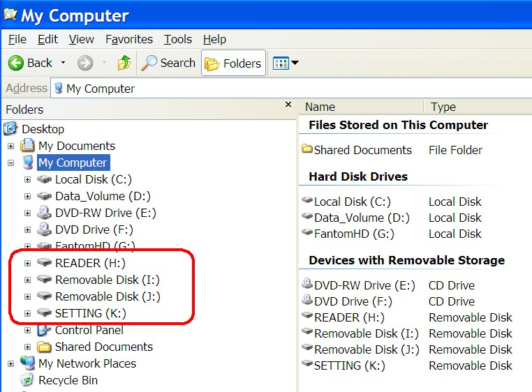Viewport: 532px width, 392px height.
Task: Expand READER (H:) in the tree
Action: coord(27,263)
